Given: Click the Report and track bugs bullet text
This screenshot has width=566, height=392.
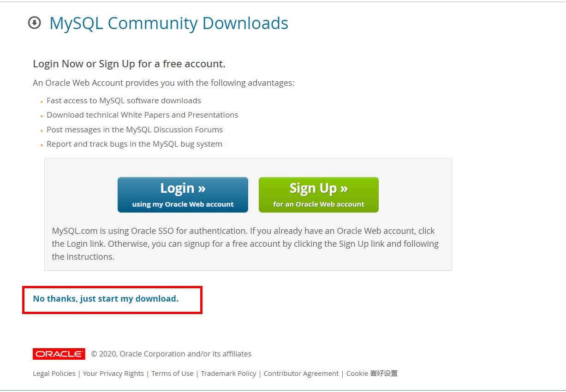Looking at the screenshot, I should tap(134, 144).
